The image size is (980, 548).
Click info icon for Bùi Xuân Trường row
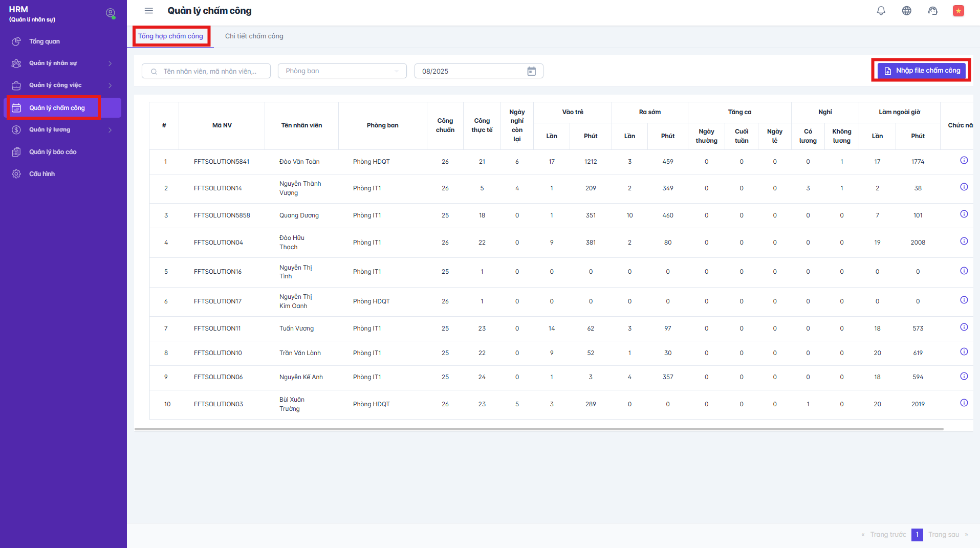(964, 403)
